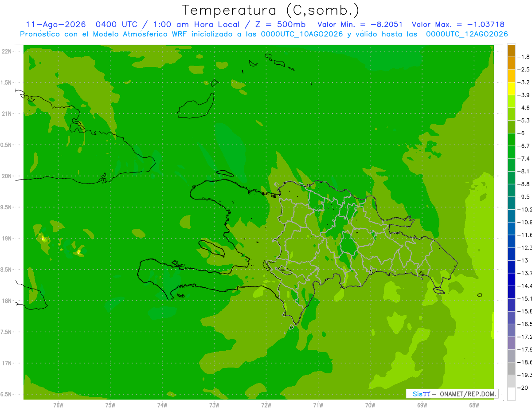Click the "17N" latitude label

[8, 364]
